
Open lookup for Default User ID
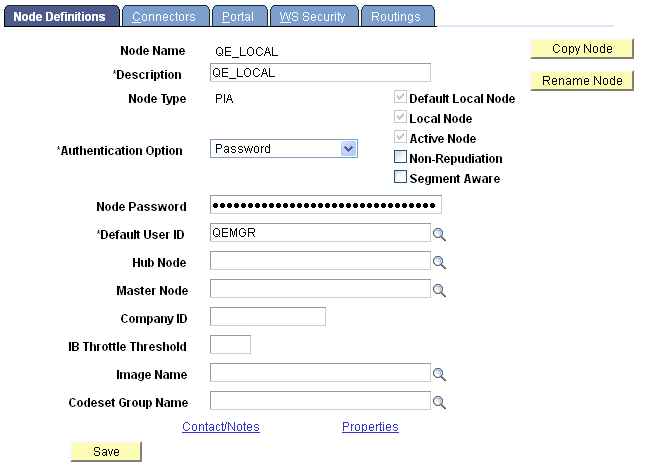439,234
